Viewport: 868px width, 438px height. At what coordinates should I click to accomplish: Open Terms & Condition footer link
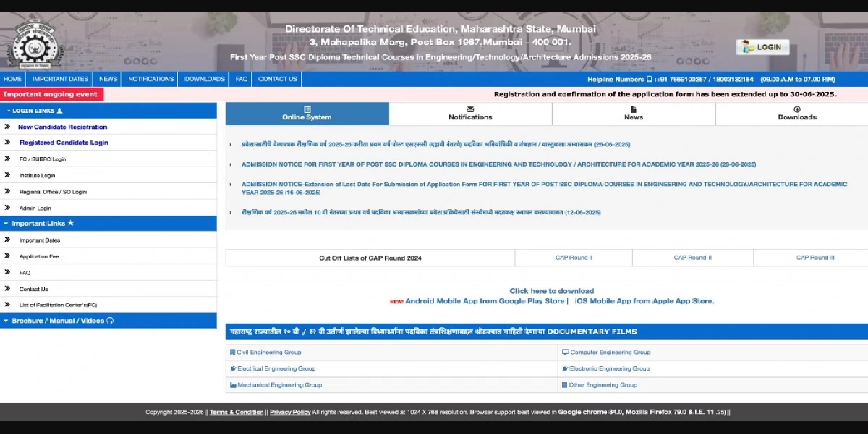pyautogui.click(x=237, y=412)
